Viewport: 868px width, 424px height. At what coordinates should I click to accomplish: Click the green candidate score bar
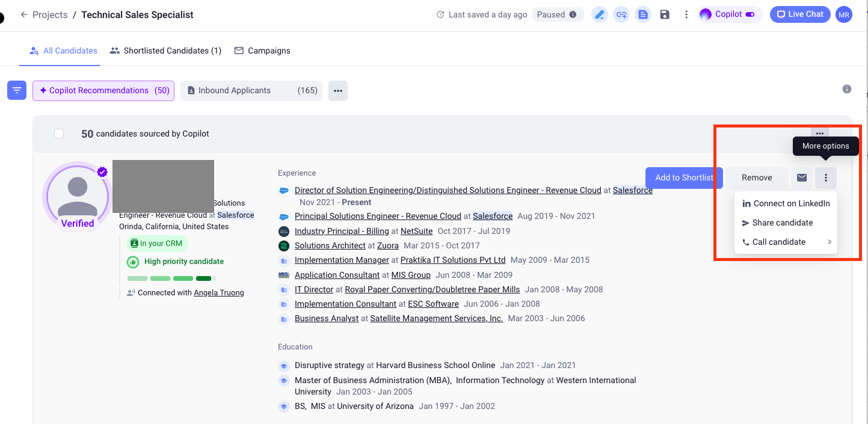coord(171,278)
